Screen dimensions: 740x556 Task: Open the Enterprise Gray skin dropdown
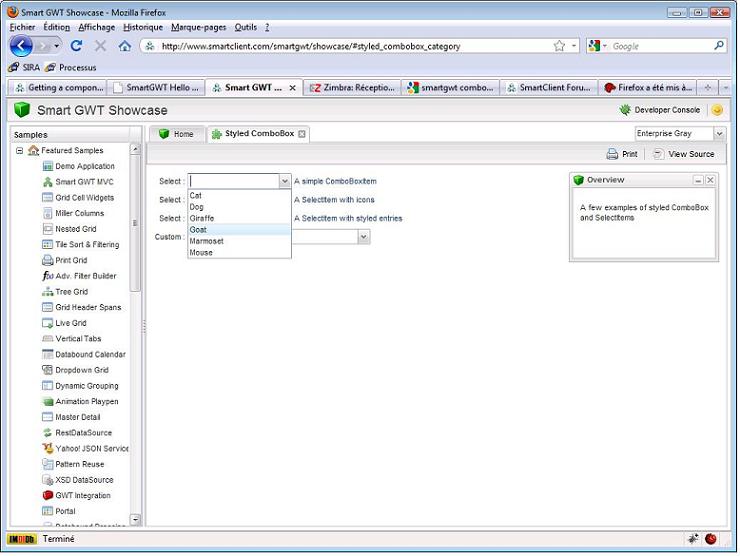click(x=719, y=133)
